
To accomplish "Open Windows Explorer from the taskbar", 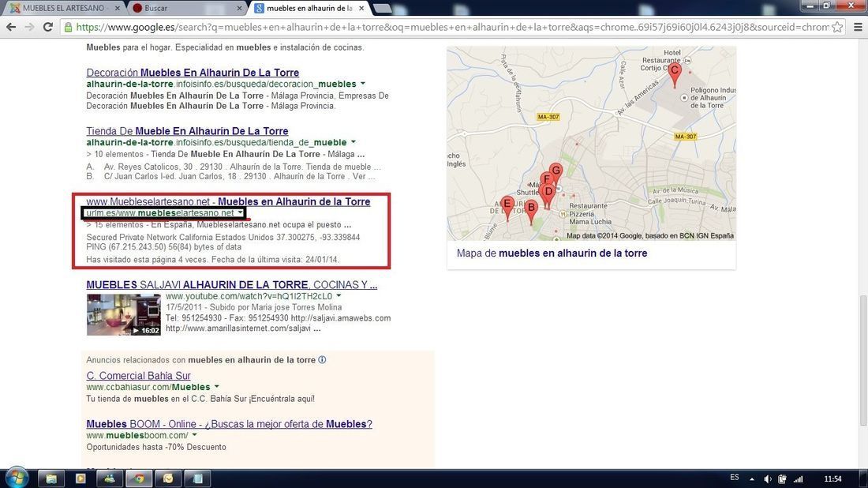I will point(51,479).
